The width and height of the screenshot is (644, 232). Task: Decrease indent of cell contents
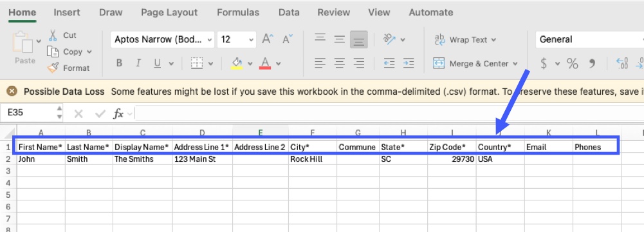389,63
